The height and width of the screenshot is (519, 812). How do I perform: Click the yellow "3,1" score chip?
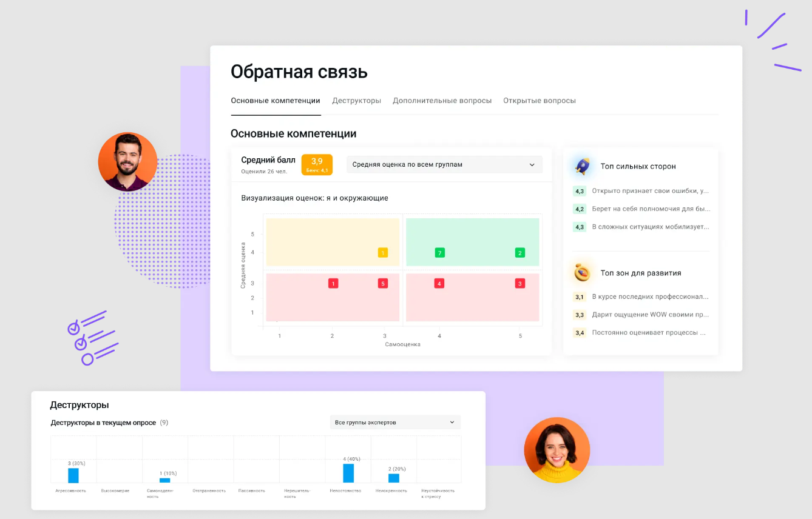click(x=578, y=296)
